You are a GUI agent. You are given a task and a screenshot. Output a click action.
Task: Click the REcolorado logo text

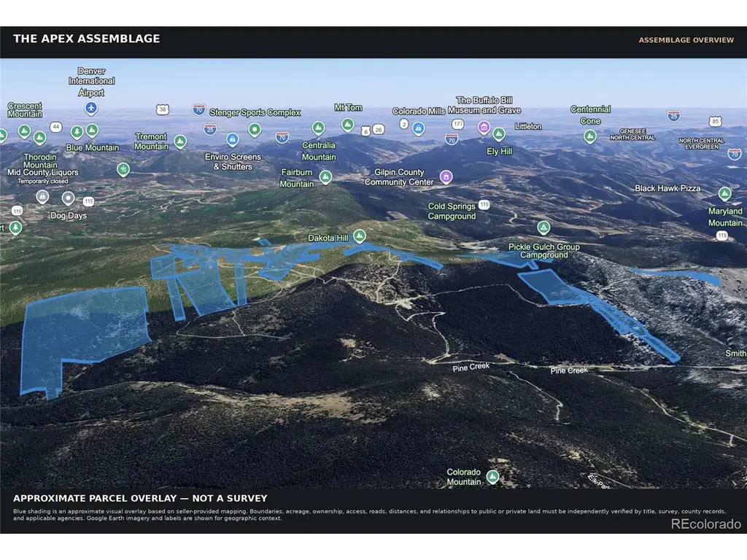[x=706, y=524]
